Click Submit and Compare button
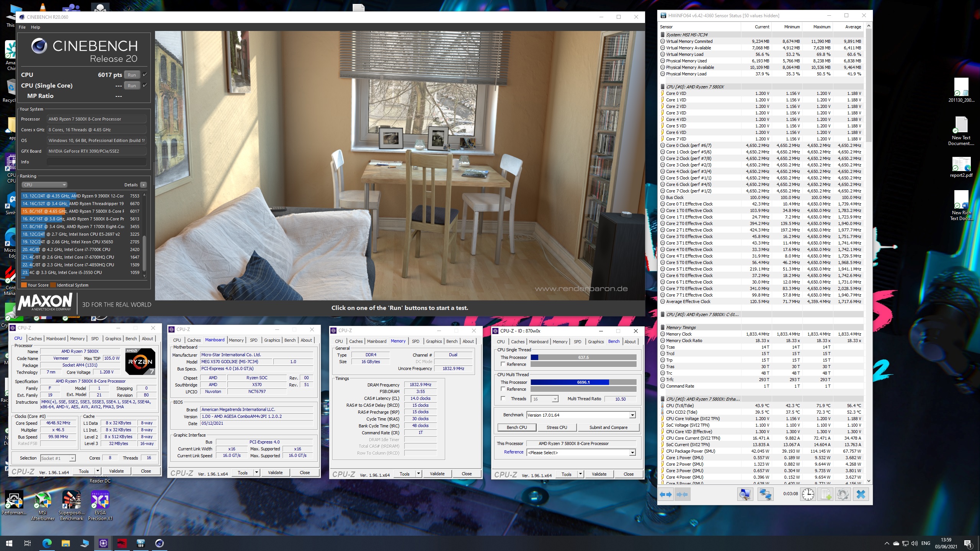Viewport: 980px width, 551px height. point(608,427)
